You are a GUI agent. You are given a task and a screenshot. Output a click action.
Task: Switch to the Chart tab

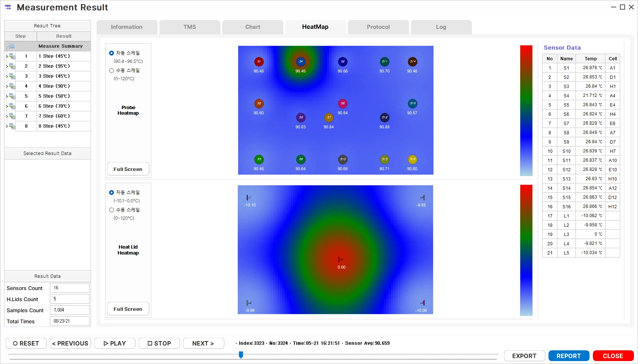click(x=253, y=27)
